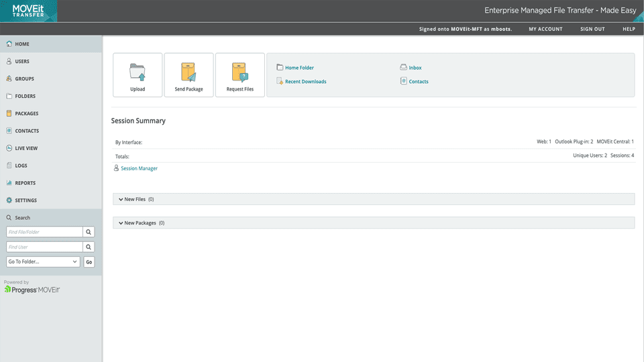The width and height of the screenshot is (644, 362).
Task: Click the Send Package envelope icon
Action: click(189, 71)
